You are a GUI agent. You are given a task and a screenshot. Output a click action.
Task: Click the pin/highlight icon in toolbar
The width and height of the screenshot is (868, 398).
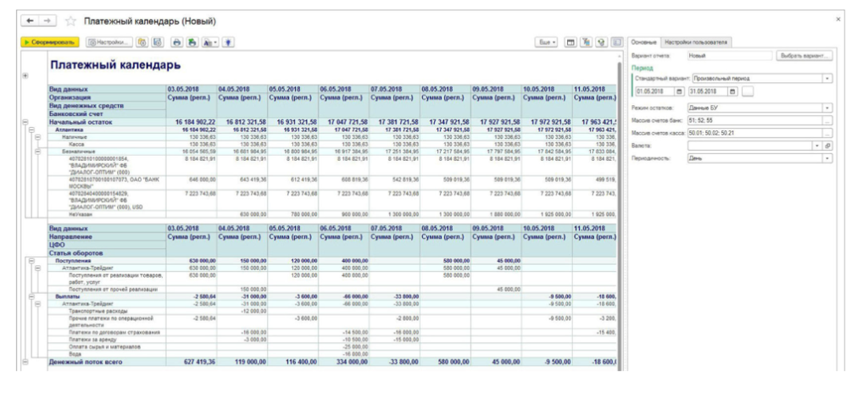tap(228, 42)
